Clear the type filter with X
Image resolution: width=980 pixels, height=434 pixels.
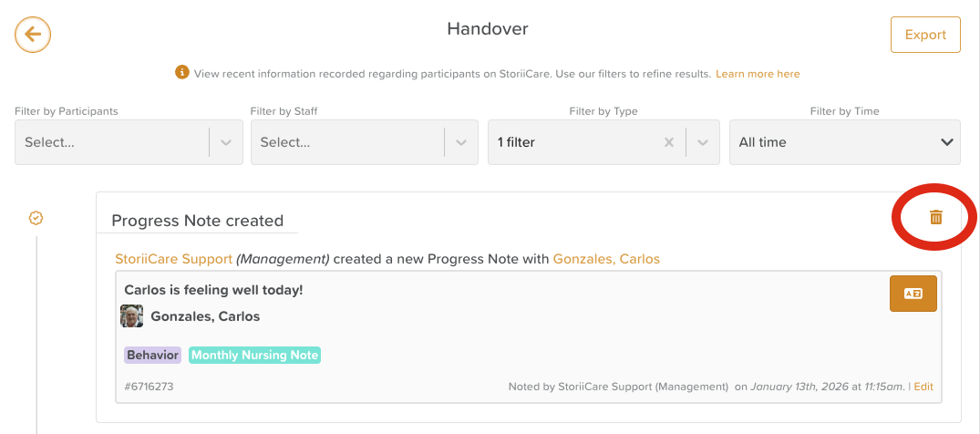669,142
